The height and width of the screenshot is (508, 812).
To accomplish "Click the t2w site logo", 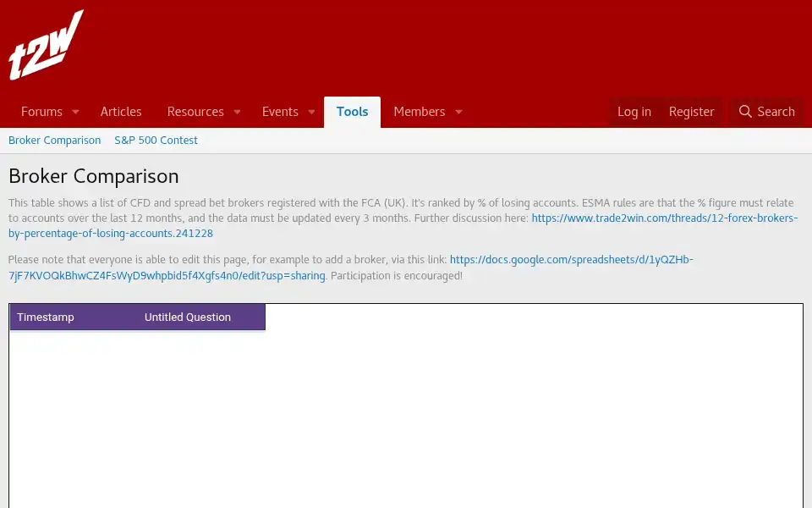I will [46, 45].
